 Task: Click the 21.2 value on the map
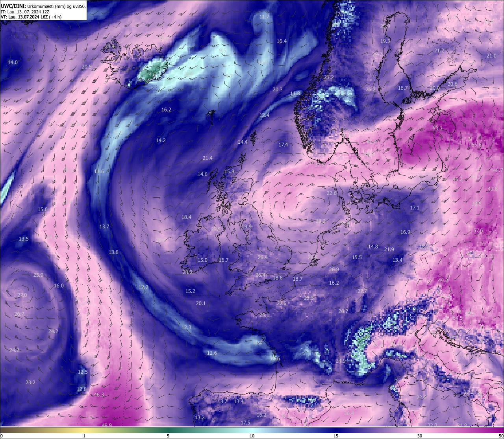tap(439, 51)
